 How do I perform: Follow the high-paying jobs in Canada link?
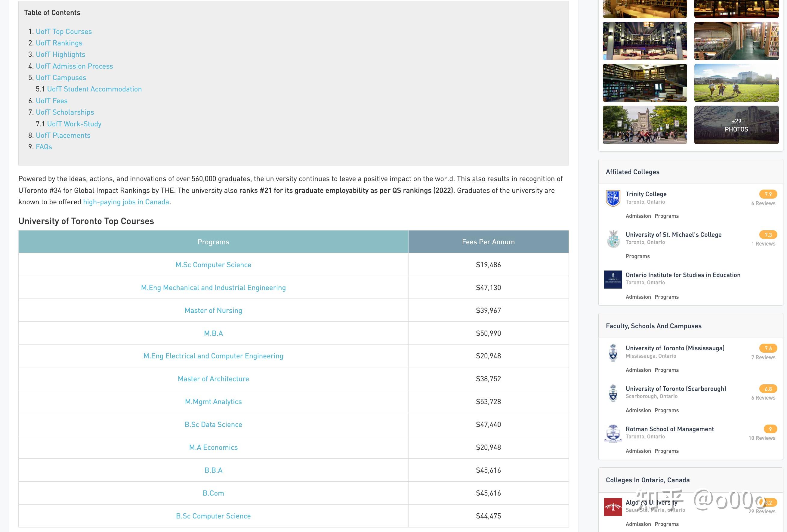click(126, 202)
